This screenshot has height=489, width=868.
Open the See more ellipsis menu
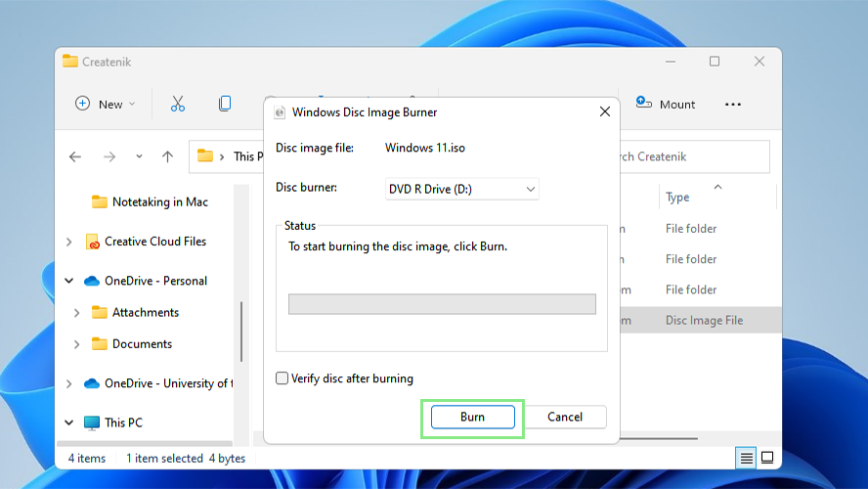click(733, 104)
